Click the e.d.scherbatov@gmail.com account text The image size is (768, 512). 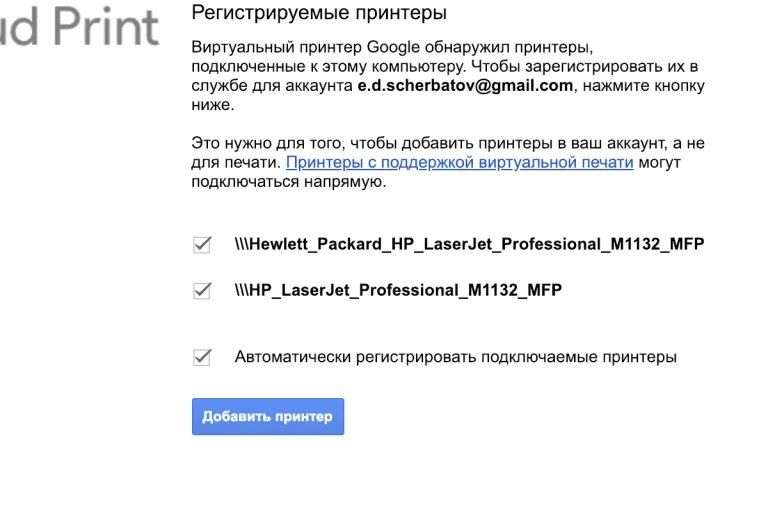tap(465, 85)
